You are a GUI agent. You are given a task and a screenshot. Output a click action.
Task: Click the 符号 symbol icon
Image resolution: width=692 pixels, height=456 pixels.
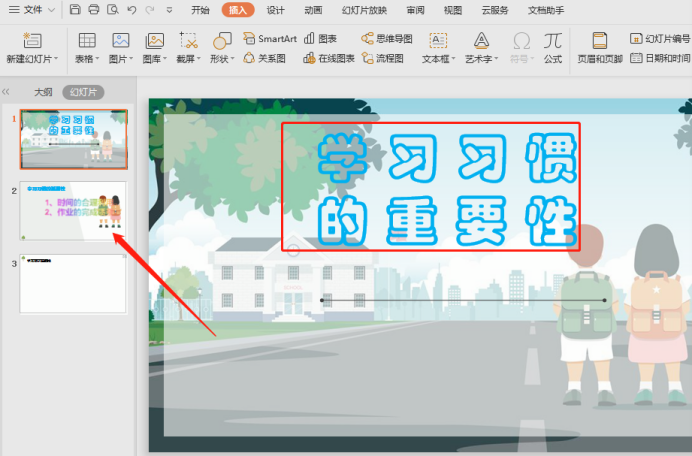click(522, 41)
